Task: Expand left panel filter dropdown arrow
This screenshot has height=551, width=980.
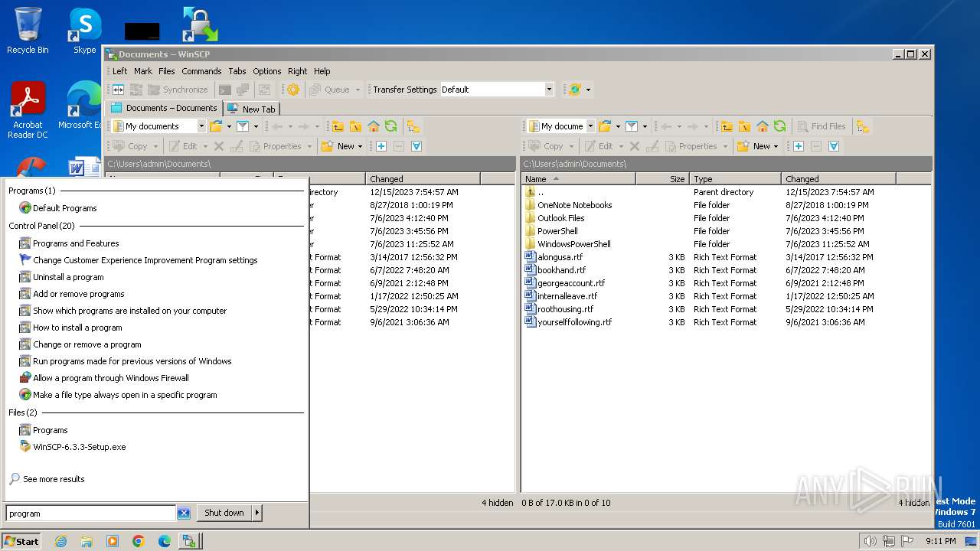Action: tap(256, 126)
